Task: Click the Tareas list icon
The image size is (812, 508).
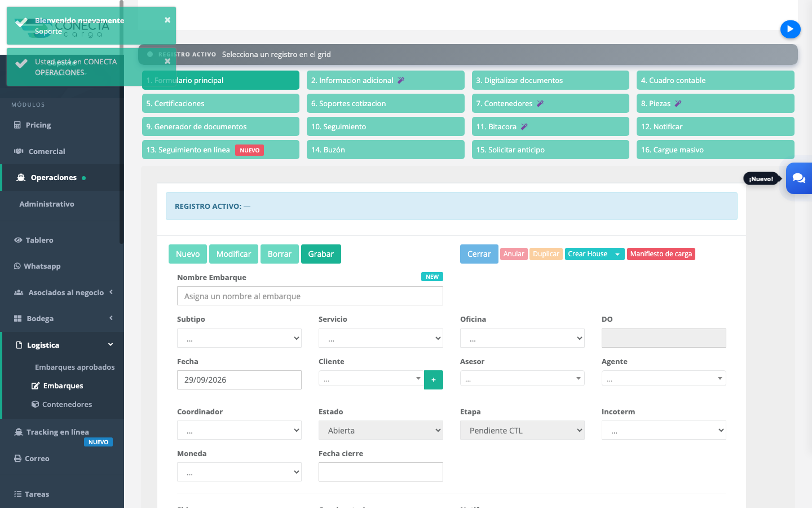Action: coord(17,494)
